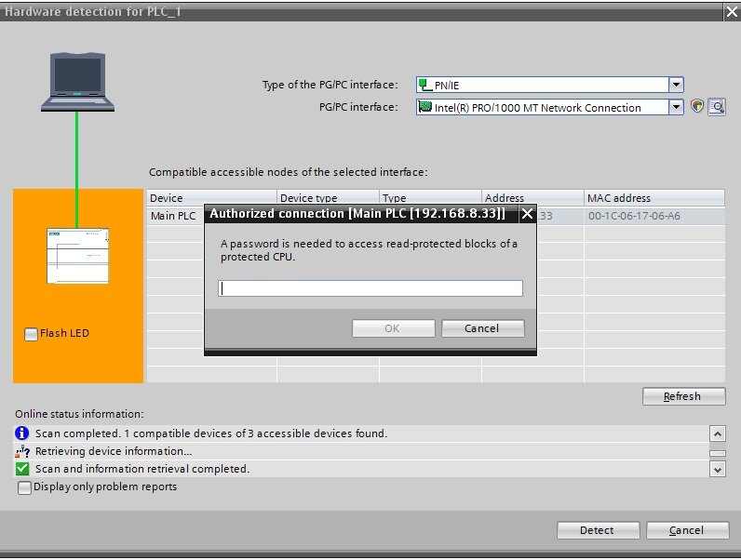Close the Hardware detection window

tap(732, 12)
